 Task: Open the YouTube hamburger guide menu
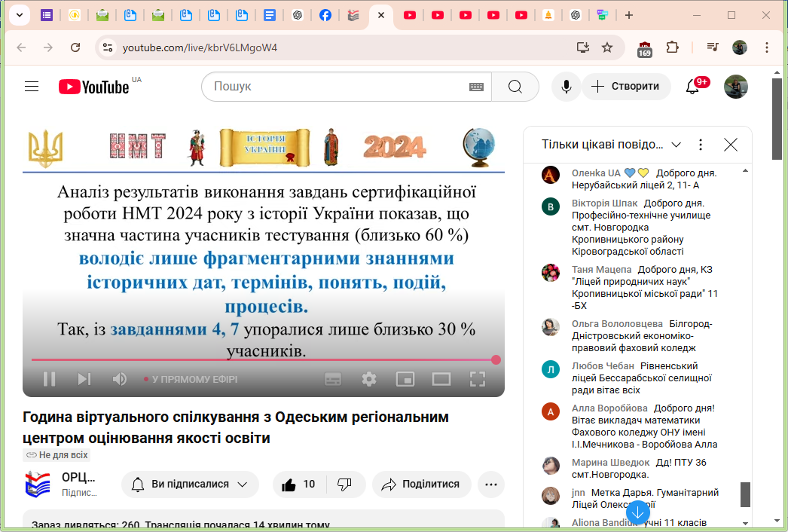[x=32, y=87]
